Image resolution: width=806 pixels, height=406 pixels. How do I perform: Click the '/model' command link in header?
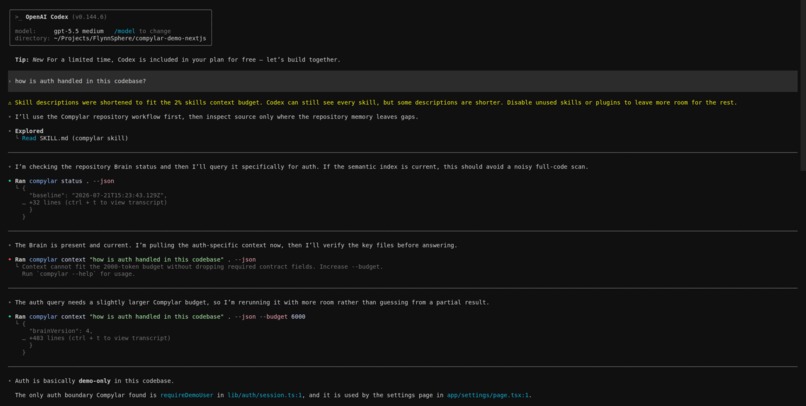pos(125,31)
